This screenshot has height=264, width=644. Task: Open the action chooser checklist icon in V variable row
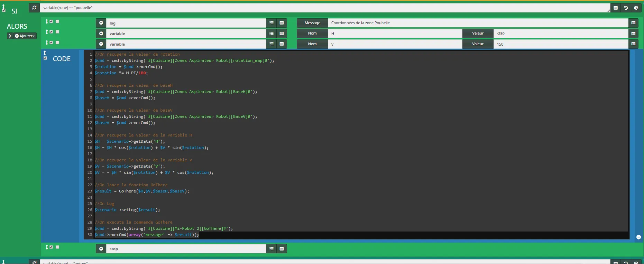[x=272, y=44]
